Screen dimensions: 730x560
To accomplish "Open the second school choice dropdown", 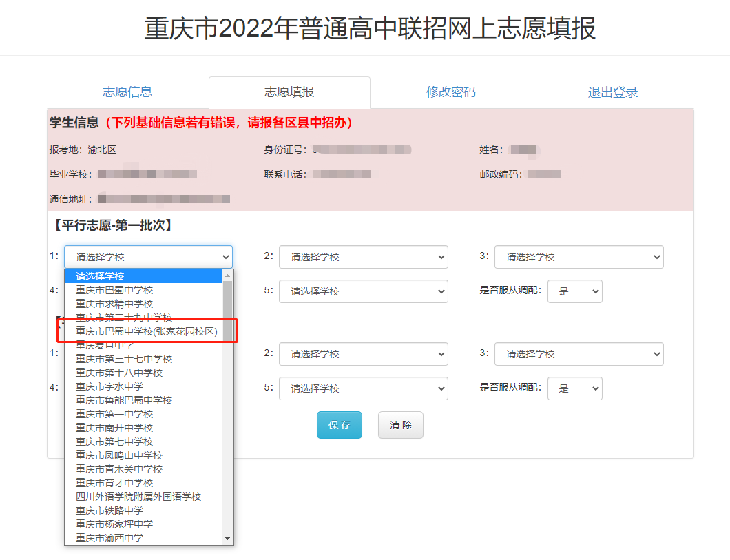I will point(363,256).
